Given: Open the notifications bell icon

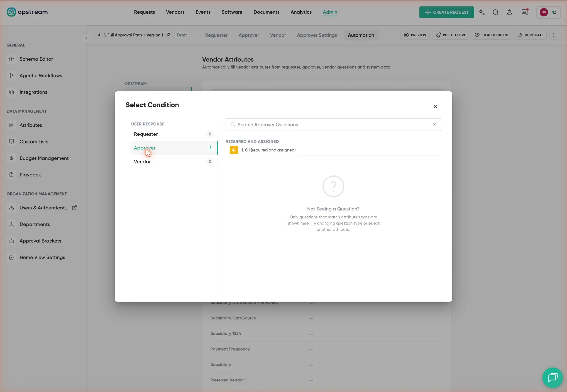Looking at the screenshot, I should coord(509,12).
